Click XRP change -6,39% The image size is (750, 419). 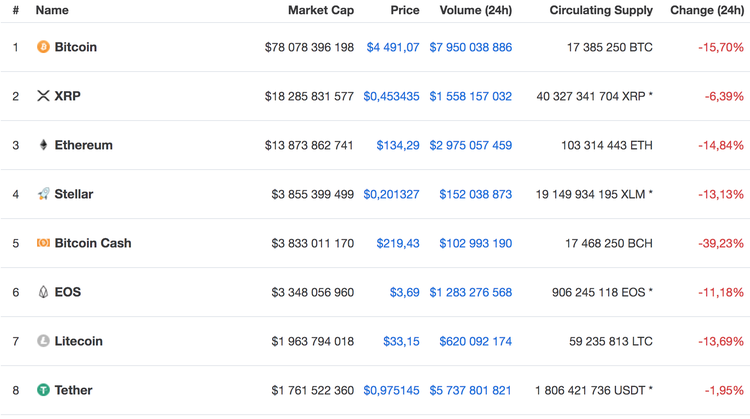click(x=724, y=96)
